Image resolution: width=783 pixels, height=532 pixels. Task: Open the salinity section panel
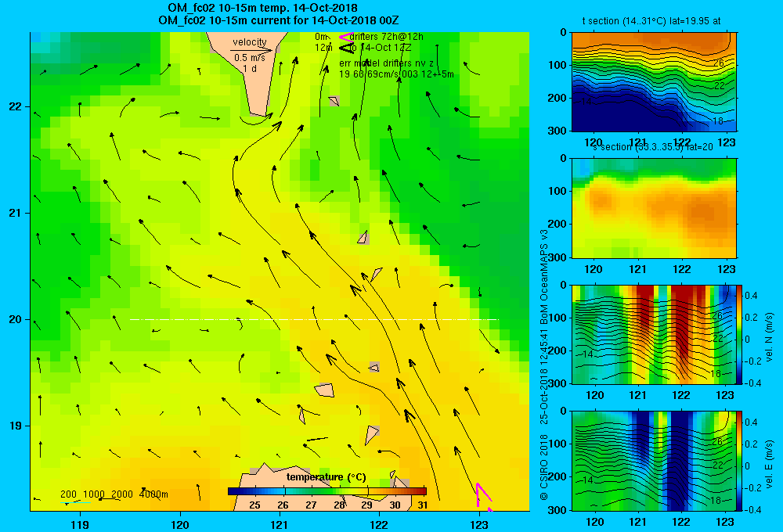(x=654, y=208)
